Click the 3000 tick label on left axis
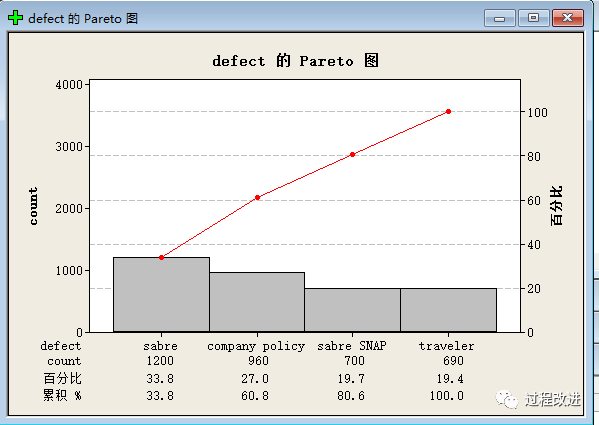 pos(69,147)
